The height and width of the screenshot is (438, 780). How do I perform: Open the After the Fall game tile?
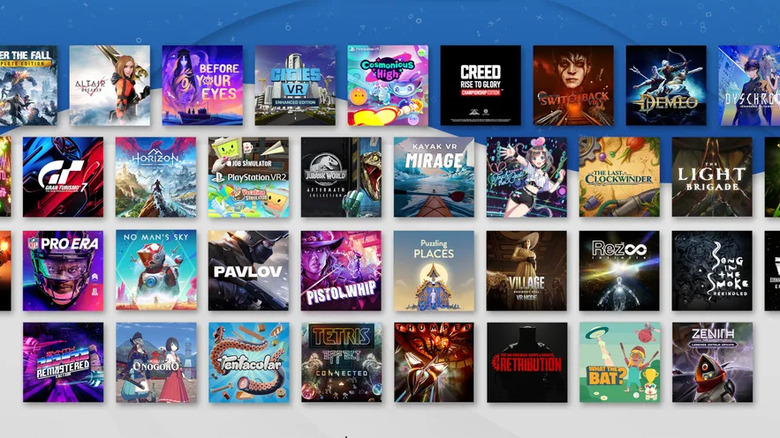(28, 86)
